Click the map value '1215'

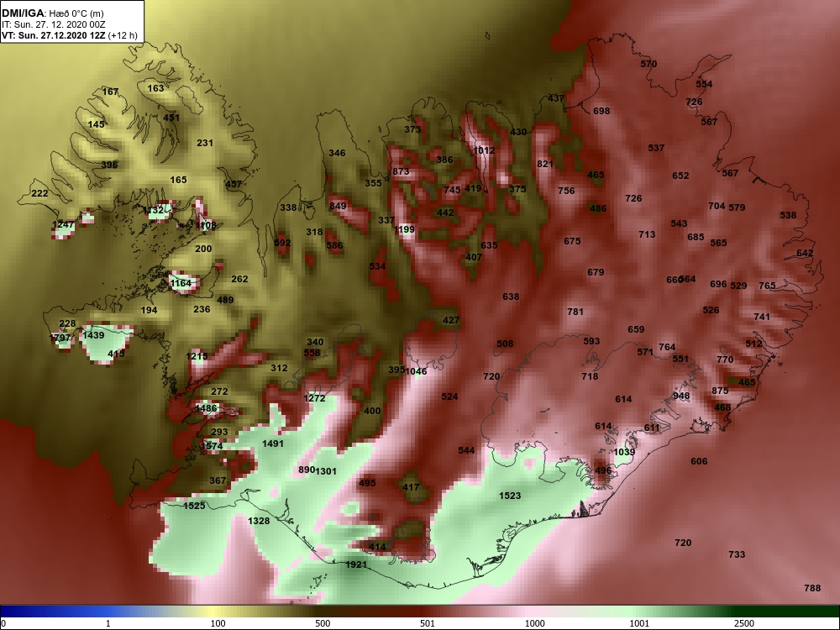(x=197, y=356)
